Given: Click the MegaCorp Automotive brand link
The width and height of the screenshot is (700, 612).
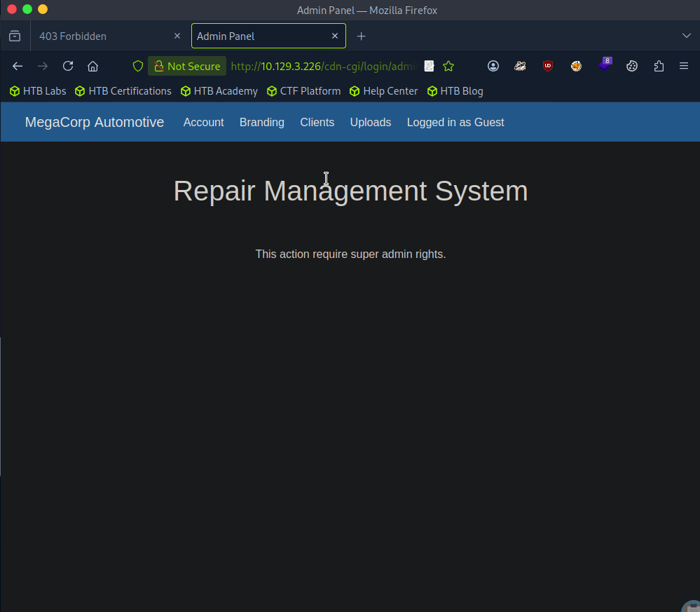Looking at the screenshot, I should tap(95, 122).
